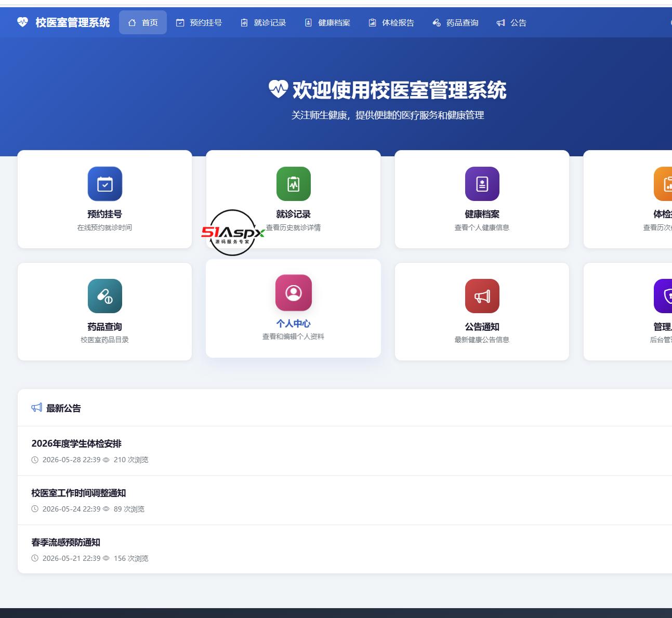672x618 pixels.
Task: Open announcement 校医室工作时间调整通知
Action: tap(78, 493)
